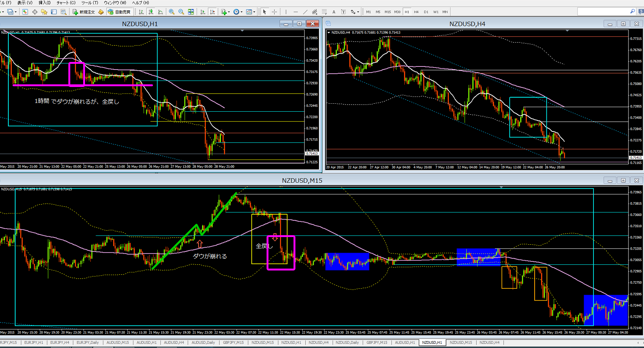Open the Market Watch panel icon
644x348 pixels.
[x=25, y=12]
